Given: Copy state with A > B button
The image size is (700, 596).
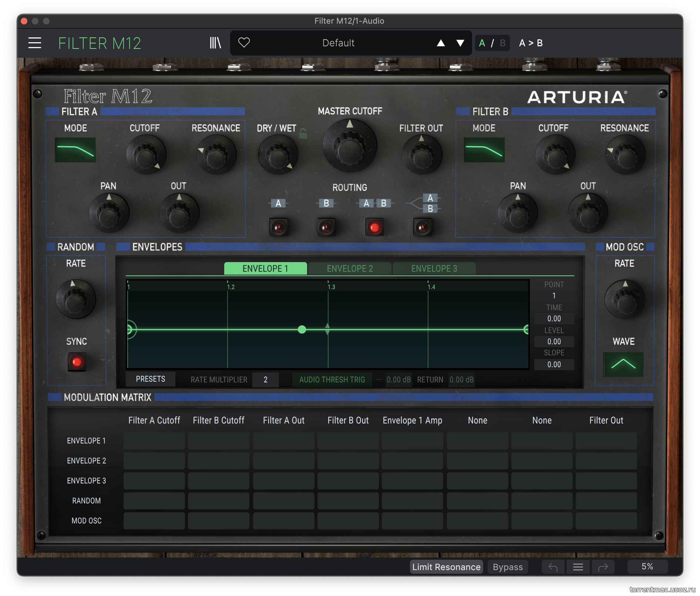Looking at the screenshot, I should pos(531,43).
